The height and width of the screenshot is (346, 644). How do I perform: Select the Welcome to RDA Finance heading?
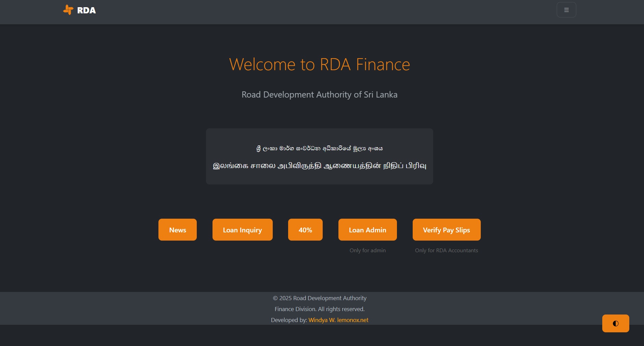pyautogui.click(x=319, y=64)
